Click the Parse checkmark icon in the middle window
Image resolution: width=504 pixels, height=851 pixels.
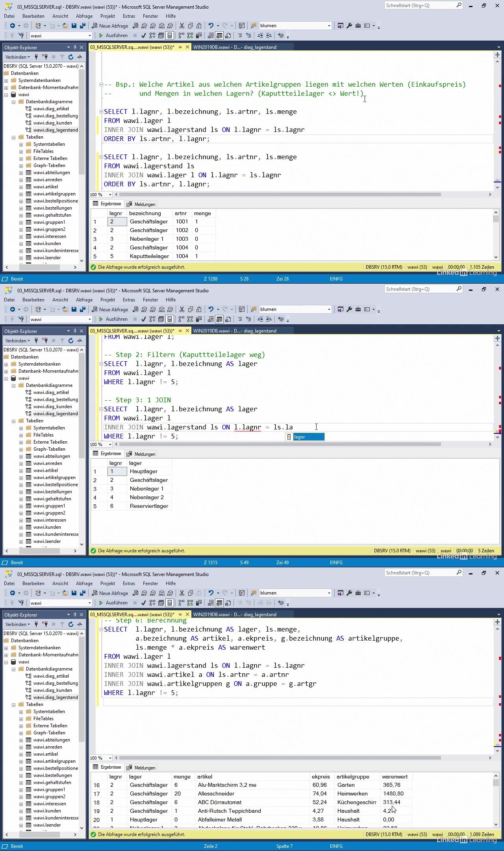[x=144, y=319]
